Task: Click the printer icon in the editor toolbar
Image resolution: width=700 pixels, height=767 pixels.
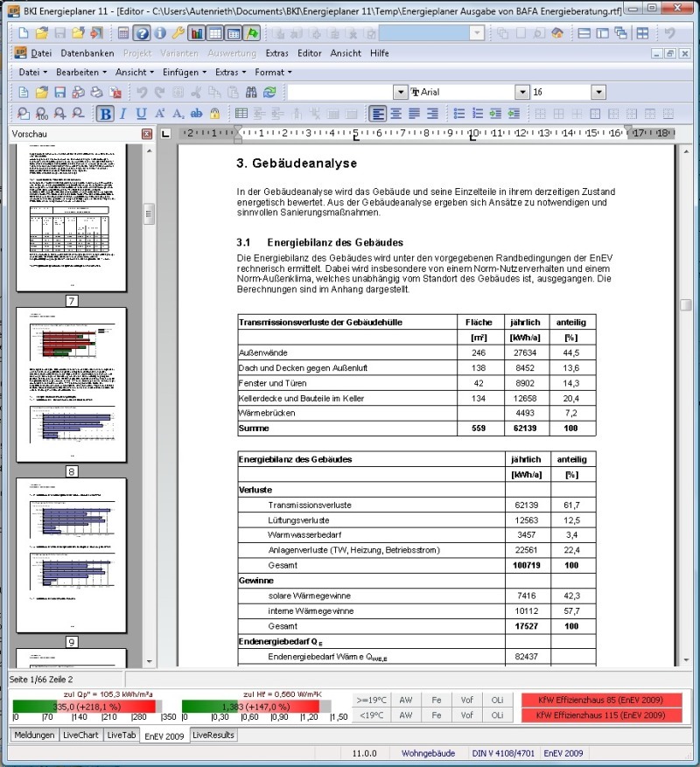Action: (97, 92)
